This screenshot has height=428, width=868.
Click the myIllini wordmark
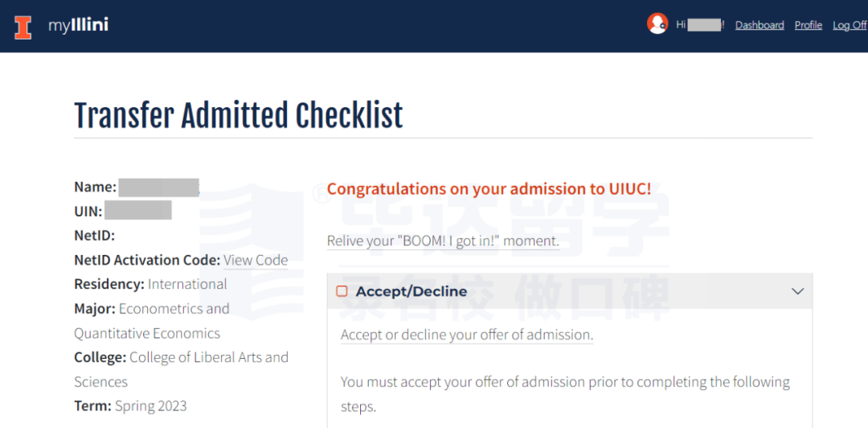(x=78, y=26)
